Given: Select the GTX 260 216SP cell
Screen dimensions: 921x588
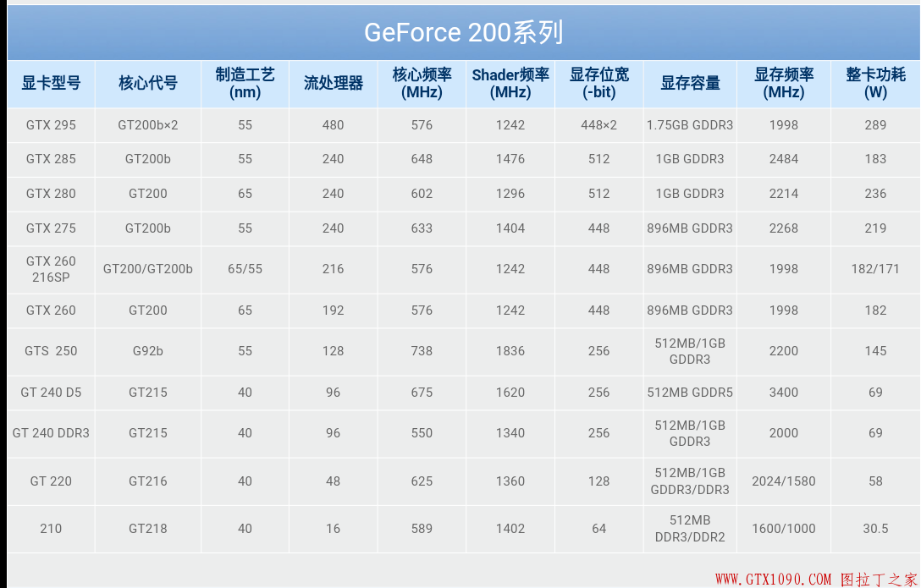Looking at the screenshot, I should pyautogui.click(x=51, y=269).
